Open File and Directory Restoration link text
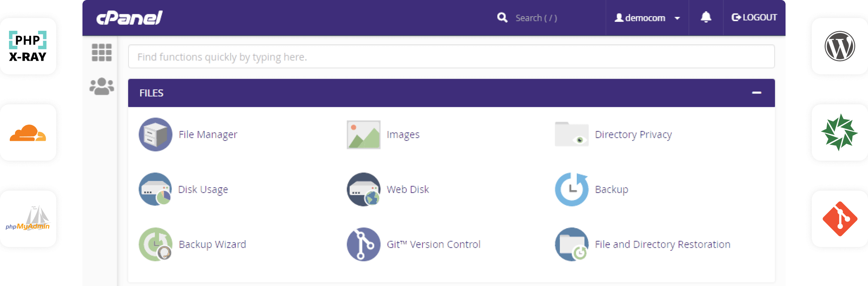The image size is (868, 286). (663, 244)
